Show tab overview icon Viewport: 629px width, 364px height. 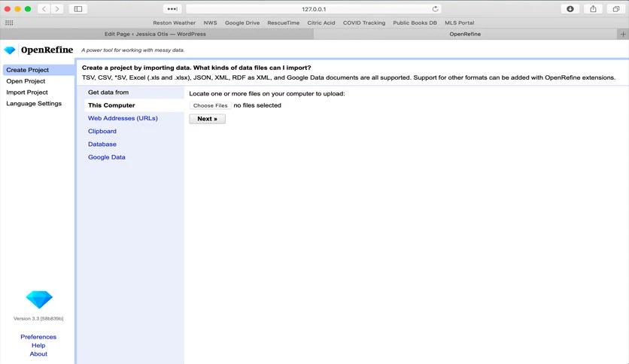point(615,9)
